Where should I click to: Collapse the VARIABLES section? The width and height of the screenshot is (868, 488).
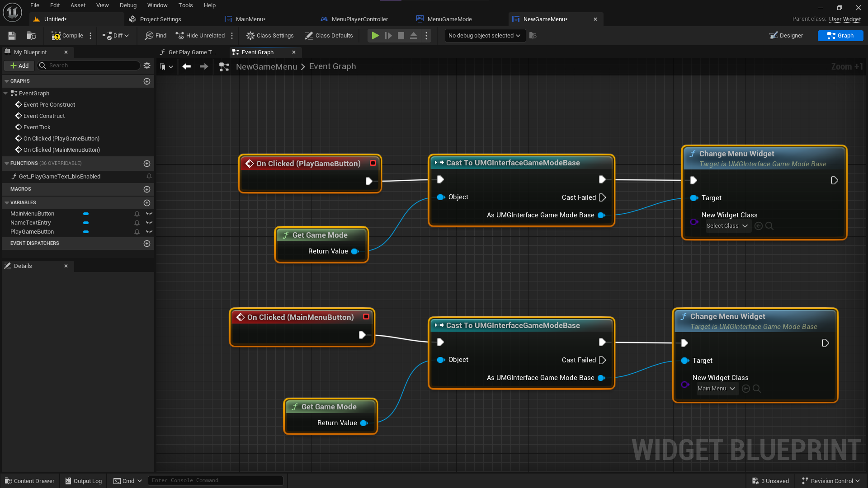coord(7,203)
